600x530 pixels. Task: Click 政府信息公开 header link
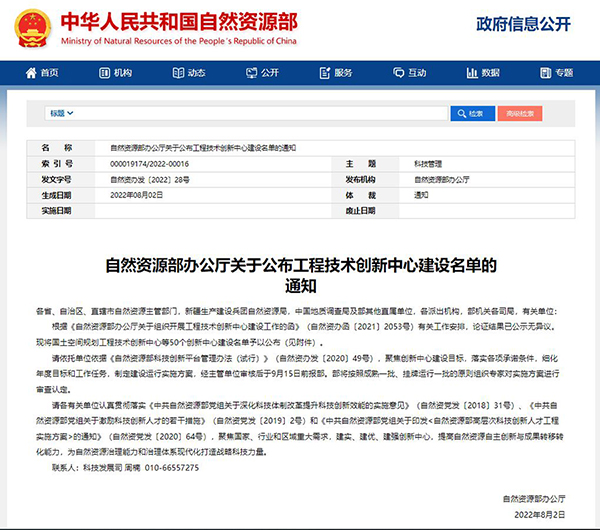[x=523, y=24]
